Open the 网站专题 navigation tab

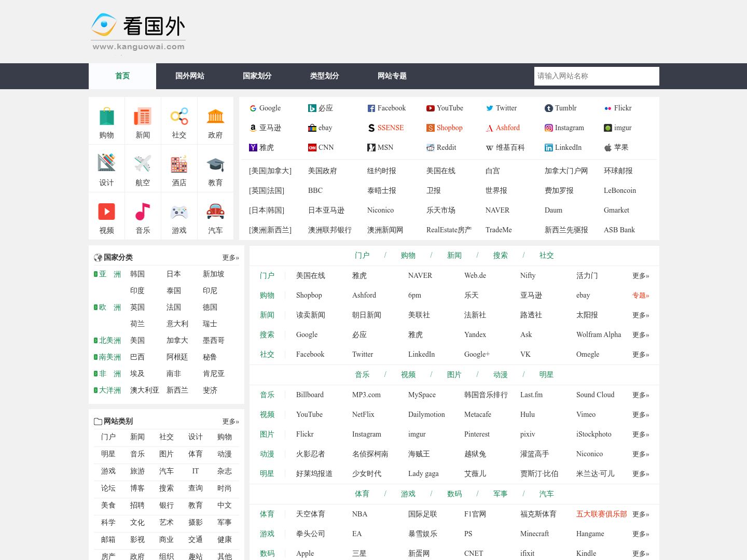[392, 76]
